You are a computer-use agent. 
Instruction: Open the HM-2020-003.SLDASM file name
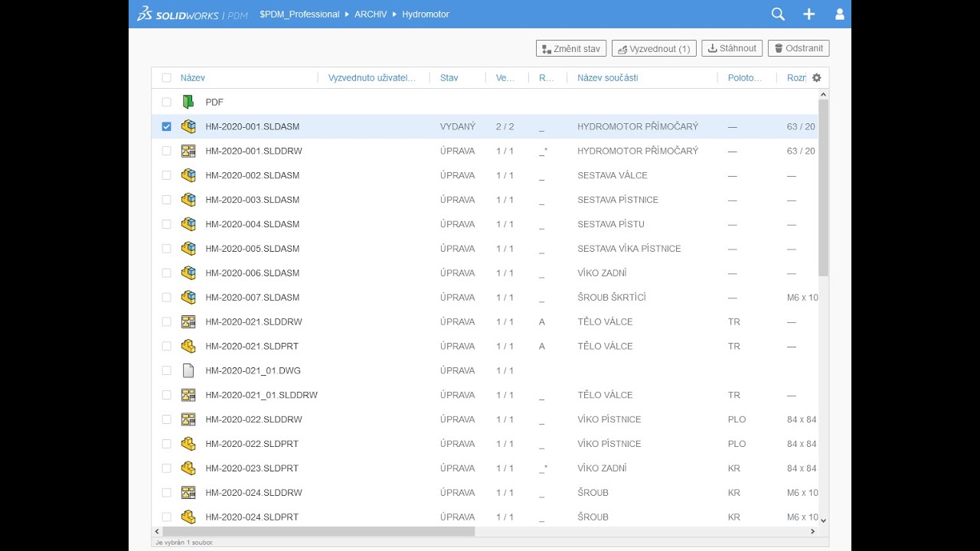click(x=253, y=200)
